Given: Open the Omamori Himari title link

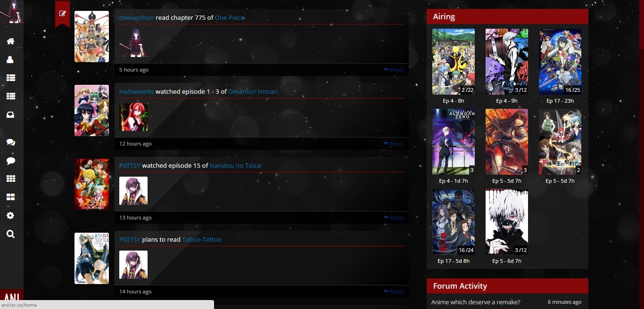Looking at the screenshot, I should point(253,91).
